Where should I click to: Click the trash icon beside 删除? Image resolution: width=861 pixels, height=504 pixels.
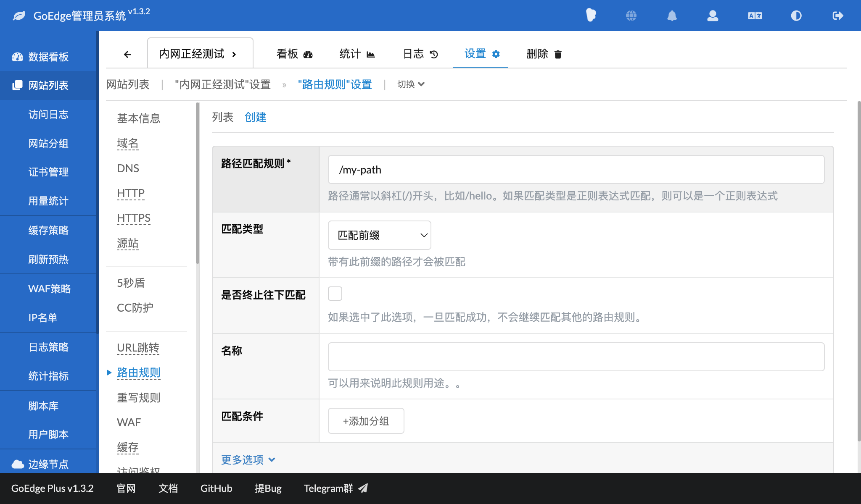click(x=558, y=54)
